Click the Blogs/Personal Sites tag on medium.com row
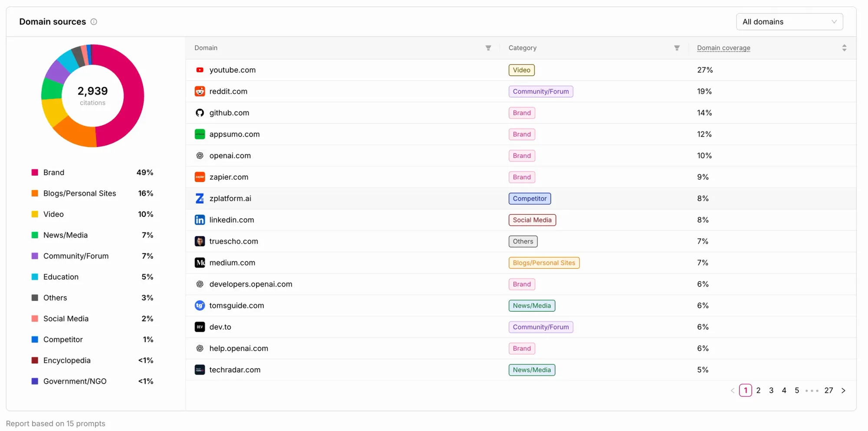The width and height of the screenshot is (868, 431). point(544,263)
